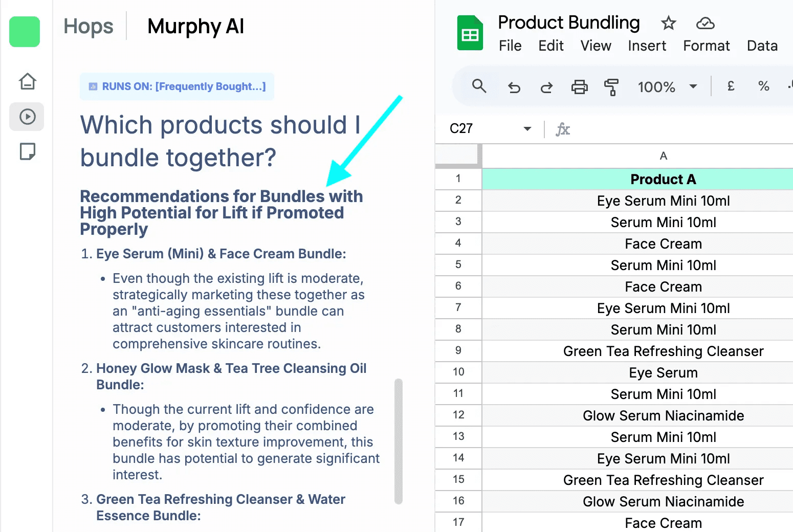
Task: Click 'Green Tea Refreshing Cleanser & Water Essence Bundle:'
Action: pos(221,507)
